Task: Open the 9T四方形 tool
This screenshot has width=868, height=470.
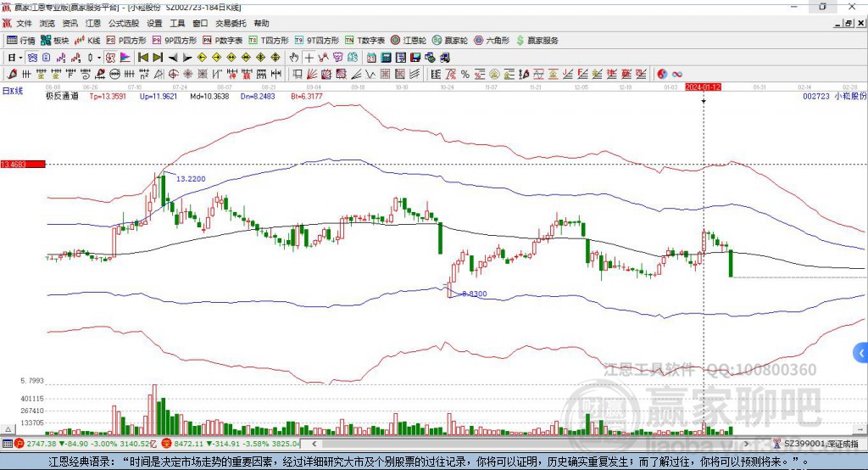Action: tap(317, 41)
